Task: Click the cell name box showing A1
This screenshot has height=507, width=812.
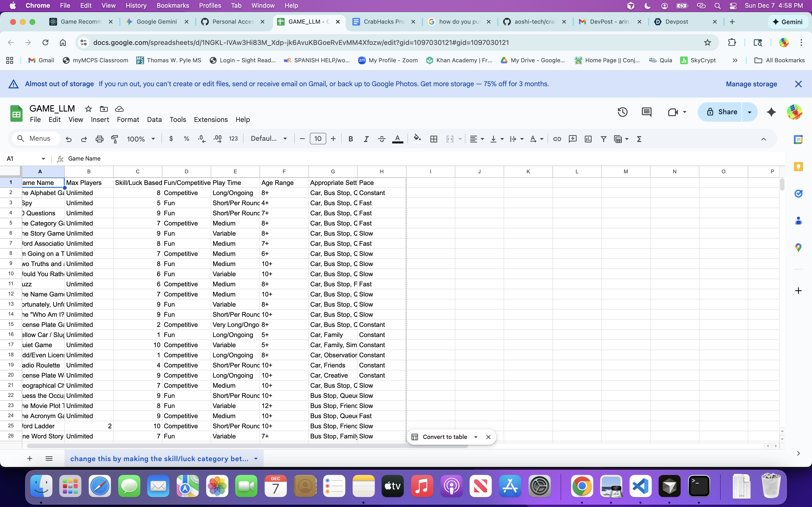Action: (x=26, y=159)
